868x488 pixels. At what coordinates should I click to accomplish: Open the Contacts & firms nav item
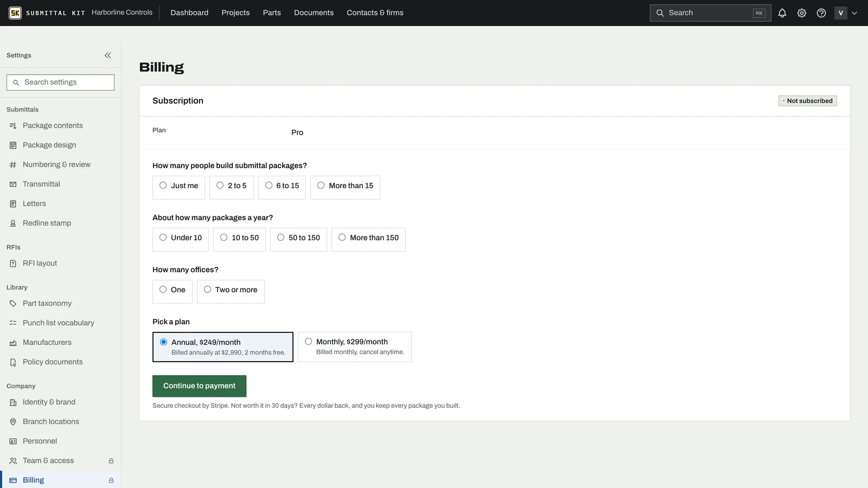[375, 13]
